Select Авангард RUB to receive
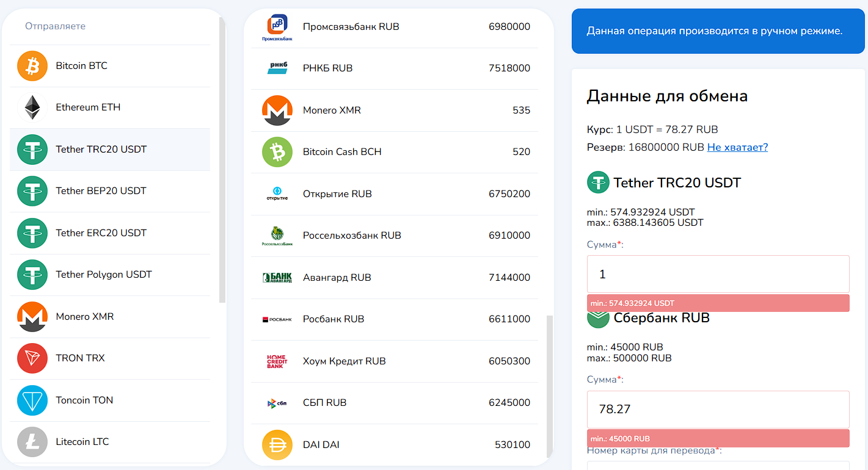This screenshot has width=868, height=470. tap(395, 278)
